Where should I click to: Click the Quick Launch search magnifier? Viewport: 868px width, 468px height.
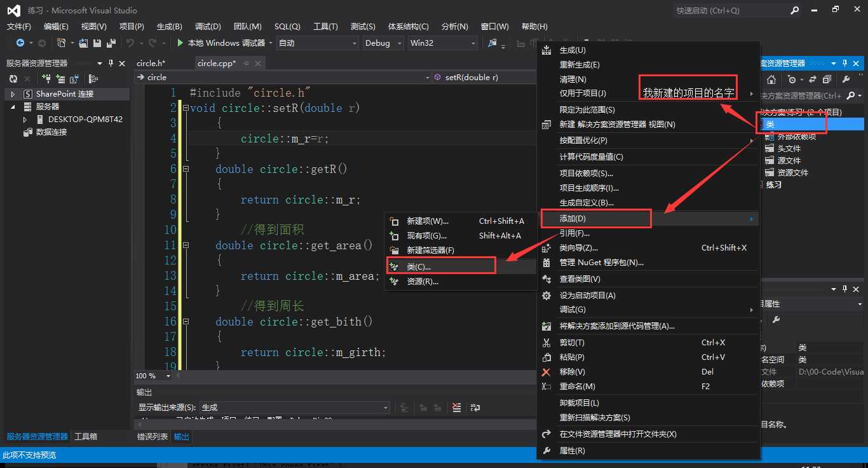coord(795,10)
